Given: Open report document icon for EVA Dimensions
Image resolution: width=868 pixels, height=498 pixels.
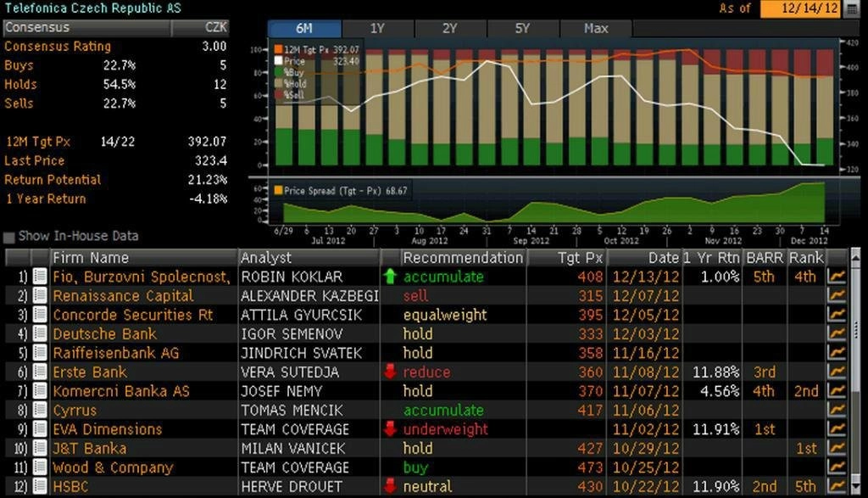Looking at the screenshot, I should pyautogui.click(x=39, y=429).
